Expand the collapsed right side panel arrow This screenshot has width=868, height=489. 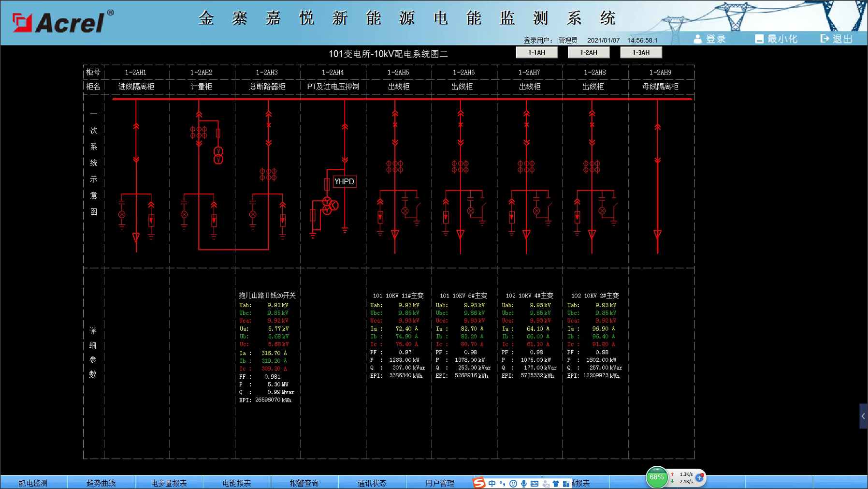click(x=863, y=416)
